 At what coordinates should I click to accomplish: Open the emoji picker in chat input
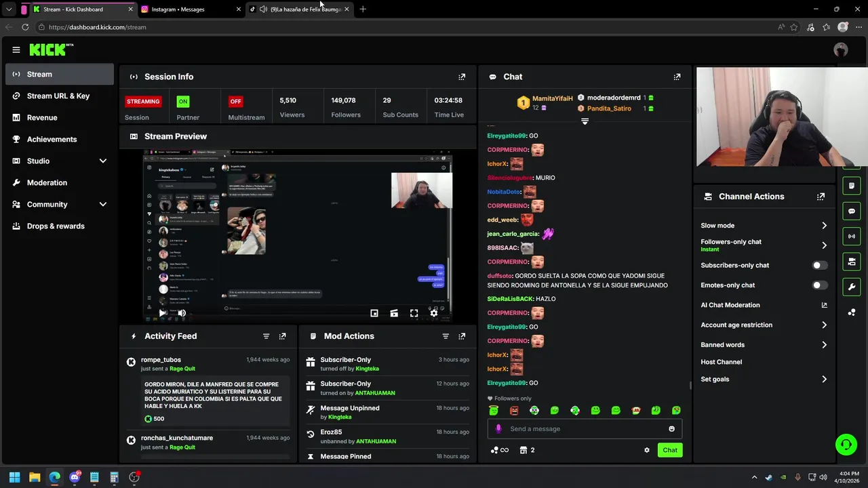click(x=671, y=428)
